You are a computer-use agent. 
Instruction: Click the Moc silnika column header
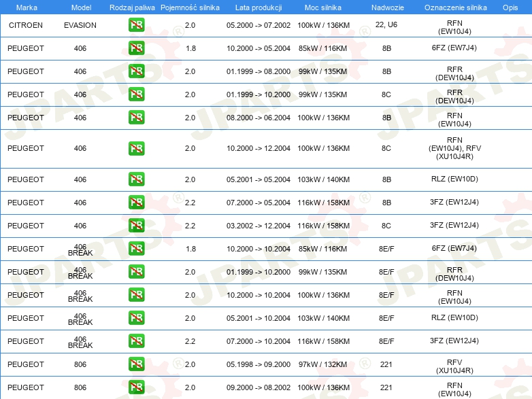point(323,7)
